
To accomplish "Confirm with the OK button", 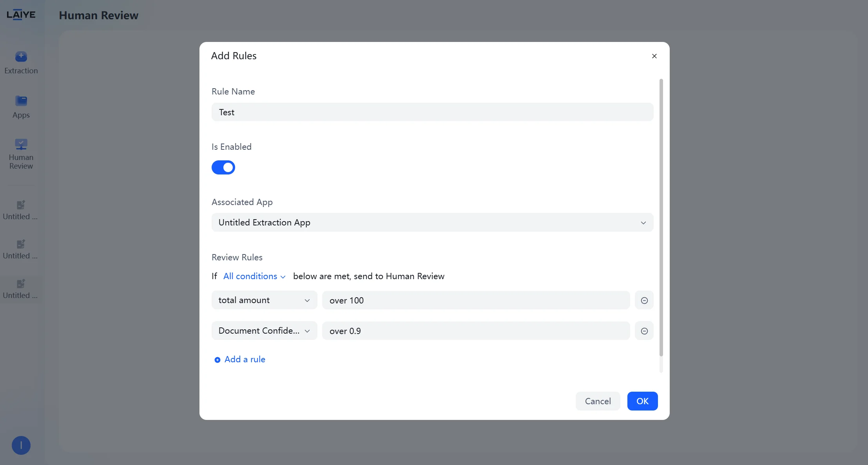I will (x=643, y=401).
